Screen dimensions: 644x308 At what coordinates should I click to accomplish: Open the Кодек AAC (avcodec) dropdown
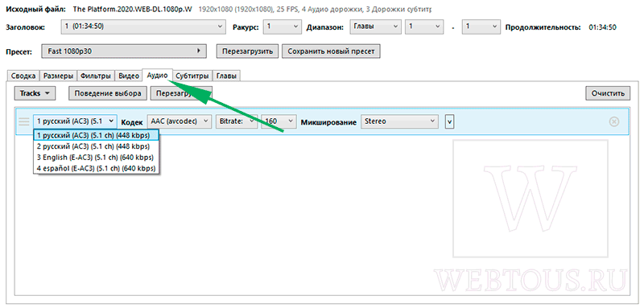pos(179,121)
